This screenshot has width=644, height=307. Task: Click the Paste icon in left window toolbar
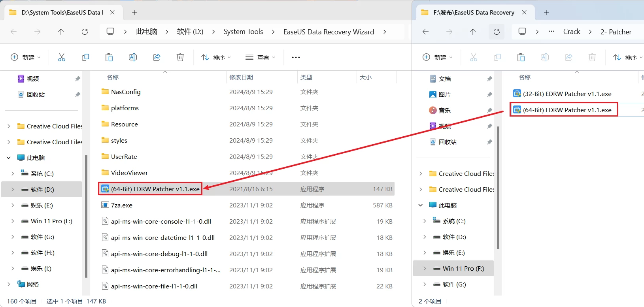(x=109, y=57)
